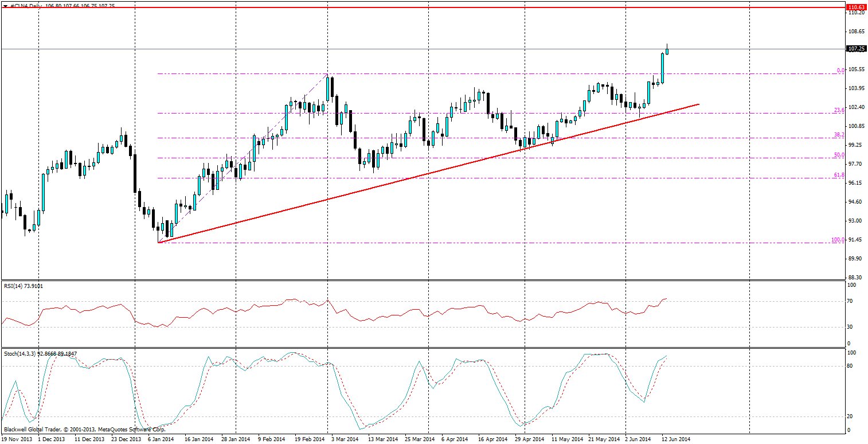
Task: Click the 61.8 Fibonacci level label
Action: pyautogui.click(x=839, y=175)
